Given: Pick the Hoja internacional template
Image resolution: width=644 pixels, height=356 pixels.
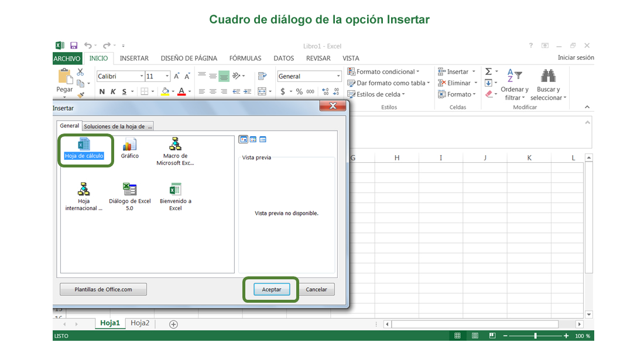Looking at the screenshot, I should [x=84, y=189].
